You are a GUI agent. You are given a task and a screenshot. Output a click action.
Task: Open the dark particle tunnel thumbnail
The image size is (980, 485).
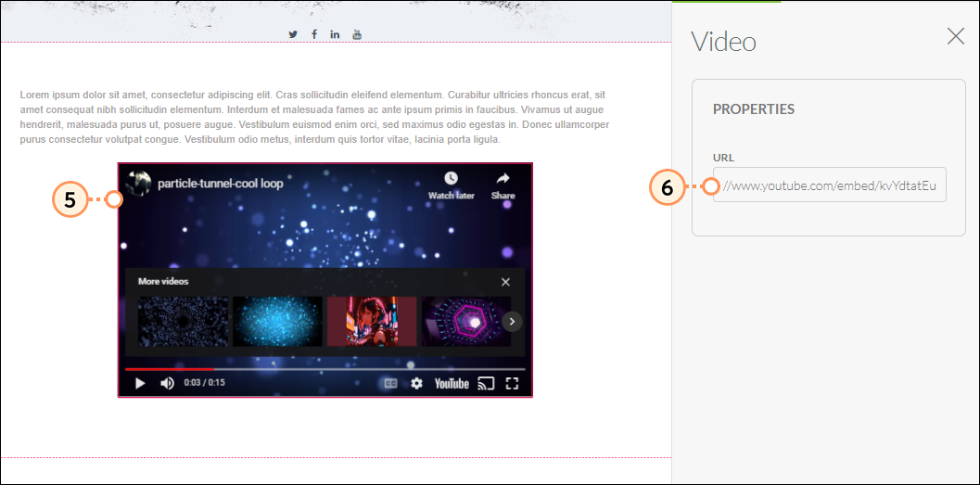[183, 321]
